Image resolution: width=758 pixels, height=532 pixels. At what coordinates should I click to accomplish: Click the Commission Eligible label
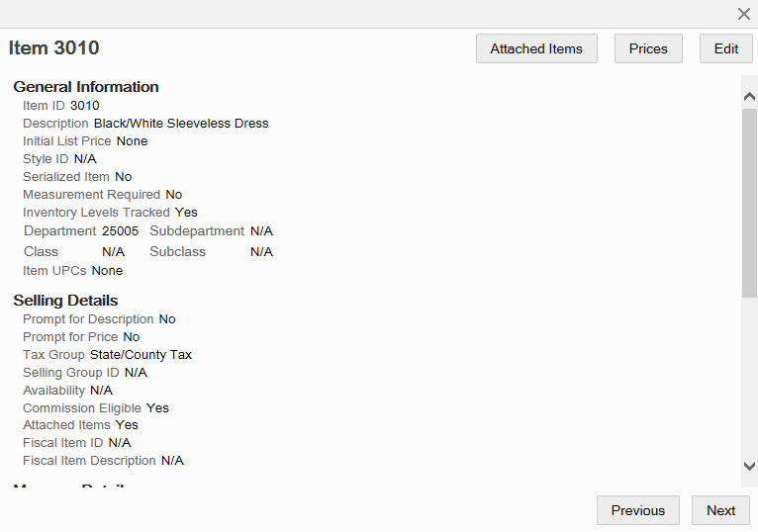82,407
